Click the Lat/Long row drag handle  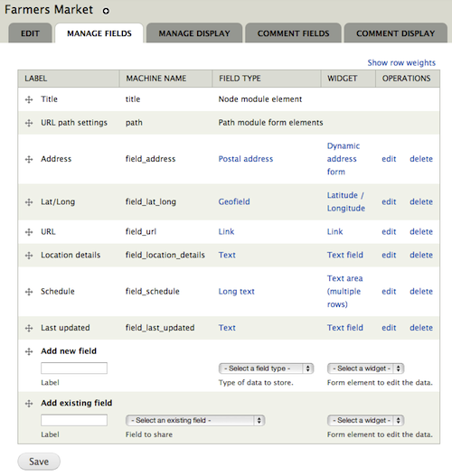point(29,202)
